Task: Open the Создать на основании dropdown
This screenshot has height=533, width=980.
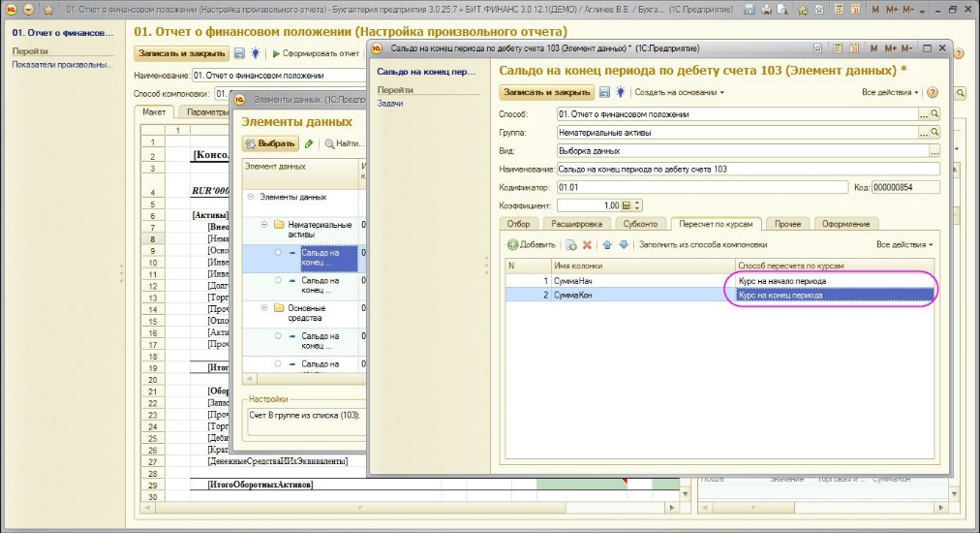Action: (x=679, y=92)
